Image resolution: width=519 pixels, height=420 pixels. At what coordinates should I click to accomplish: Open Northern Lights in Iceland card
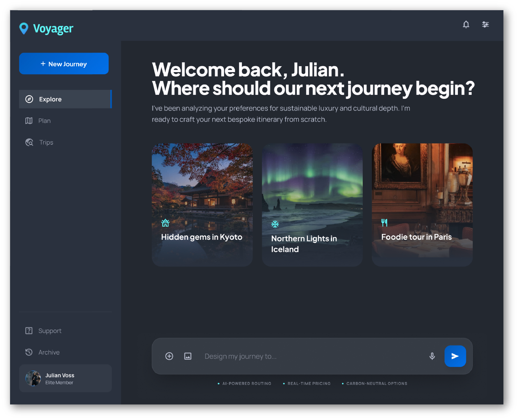point(312,205)
